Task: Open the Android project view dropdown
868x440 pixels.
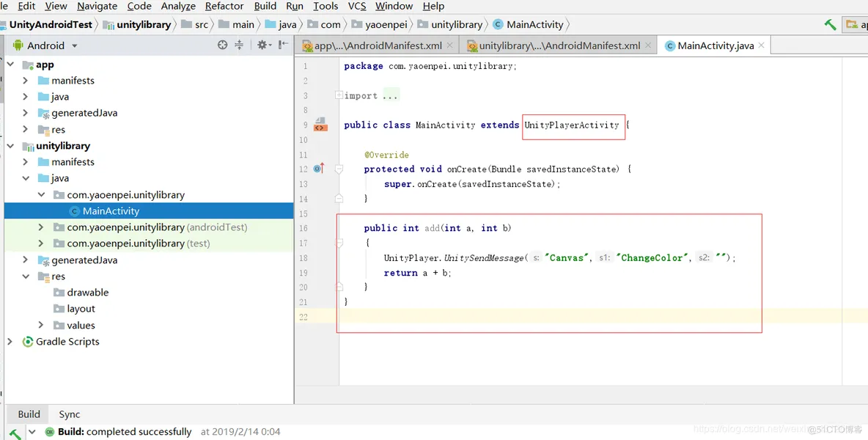Action: coord(75,45)
